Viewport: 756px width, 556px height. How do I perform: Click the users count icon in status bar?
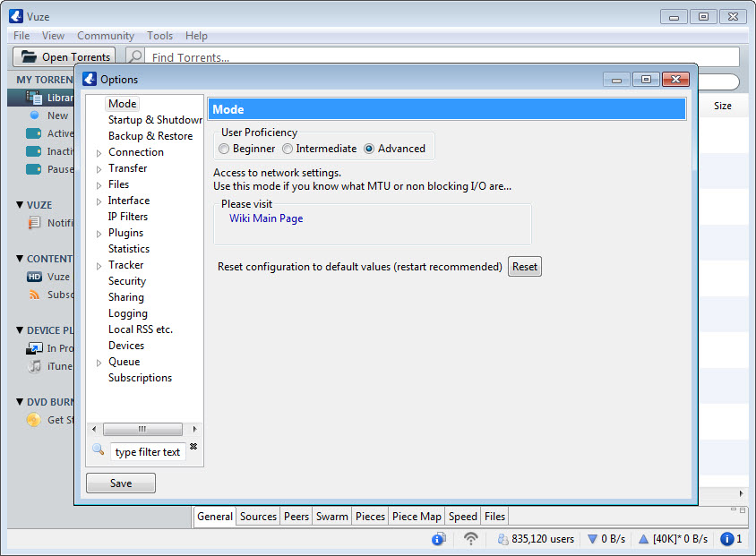[x=503, y=539]
